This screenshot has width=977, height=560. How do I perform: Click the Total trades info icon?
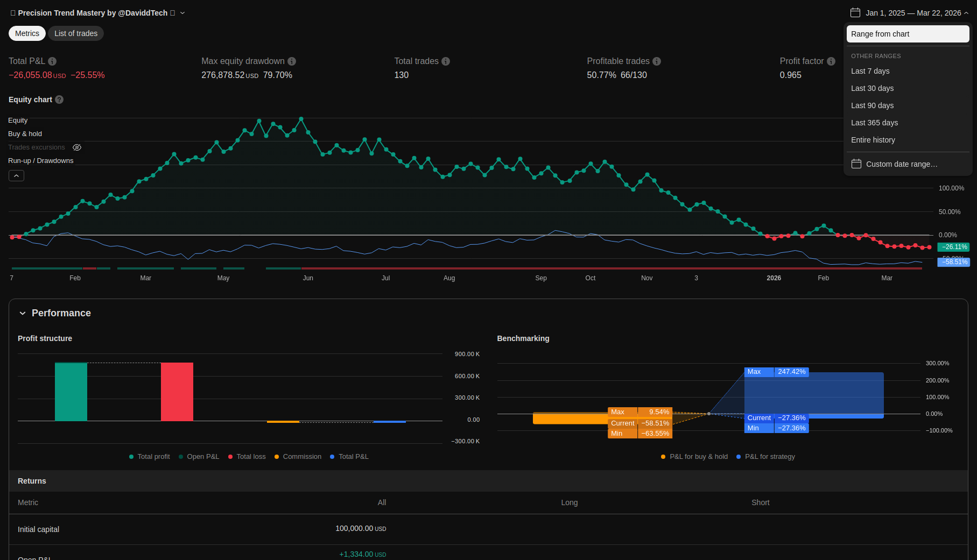pyautogui.click(x=446, y=61)
